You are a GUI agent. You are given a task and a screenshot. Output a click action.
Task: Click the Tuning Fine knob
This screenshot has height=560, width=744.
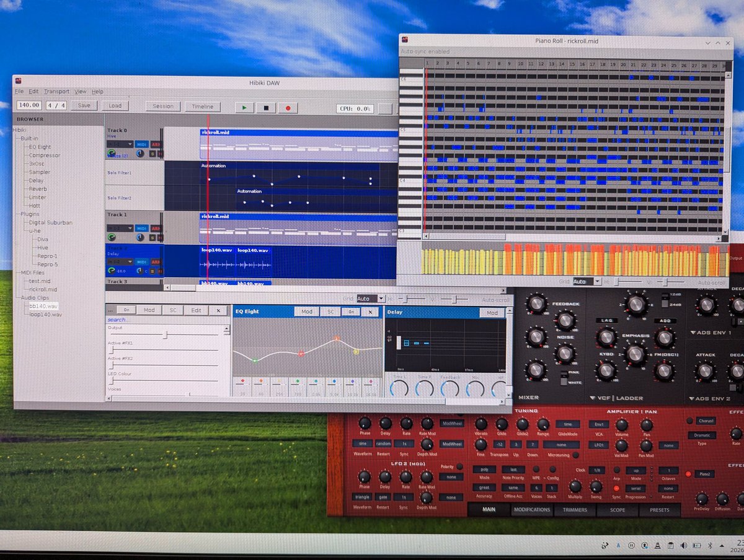coord(480,444)
